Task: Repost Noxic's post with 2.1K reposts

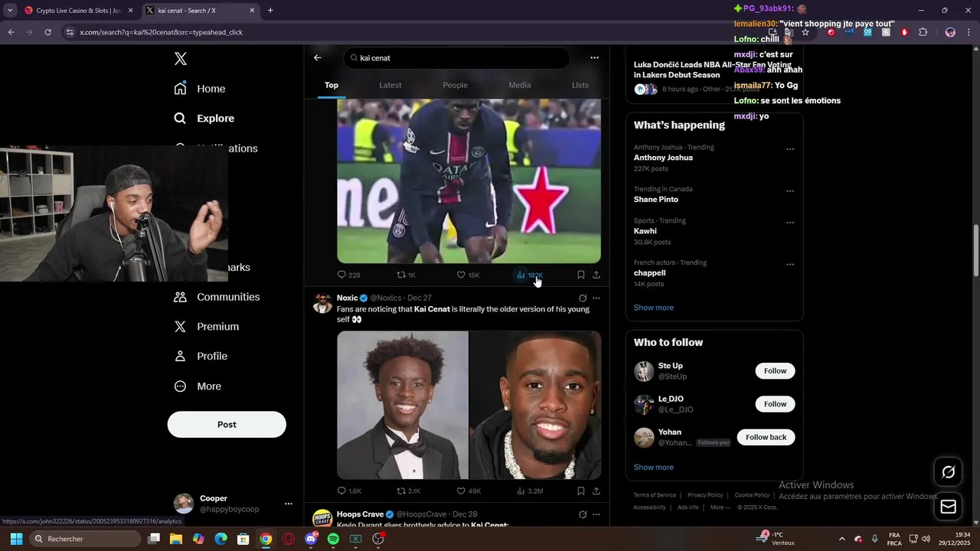Action: (x=408, y=491)
